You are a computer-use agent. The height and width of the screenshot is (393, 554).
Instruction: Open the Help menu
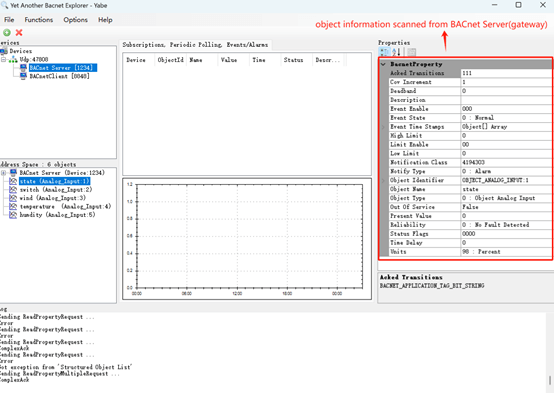click(x=105, y=20)
